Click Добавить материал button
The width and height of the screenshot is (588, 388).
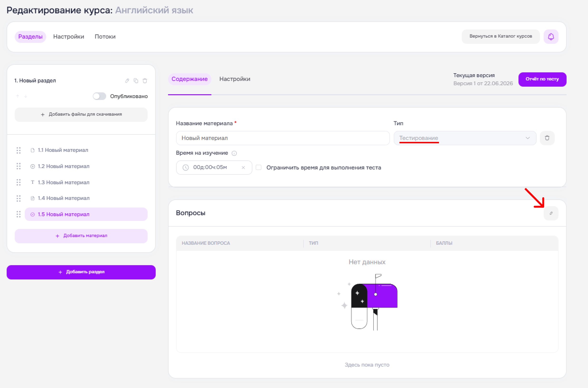pyautogui.click(x=81, y=236)
